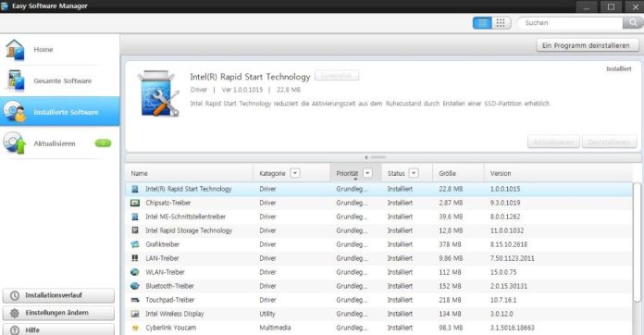Image resolution: width=644 pixels, height=335 pixels.
Task: Click the LAN-Treiber row icon
Action: point(135,258)
